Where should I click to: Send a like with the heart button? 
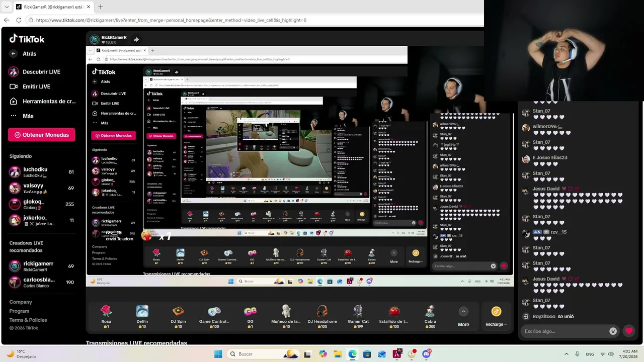point(629,331)
